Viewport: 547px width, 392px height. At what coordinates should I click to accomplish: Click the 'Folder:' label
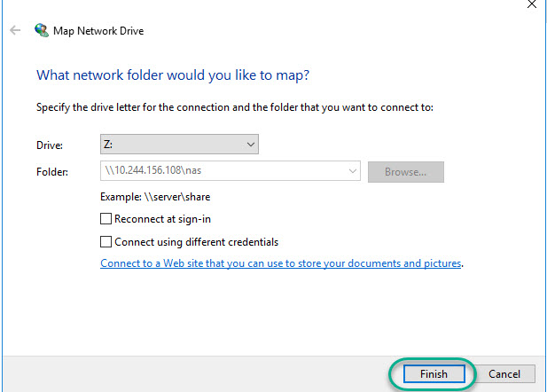click(53, 171)
